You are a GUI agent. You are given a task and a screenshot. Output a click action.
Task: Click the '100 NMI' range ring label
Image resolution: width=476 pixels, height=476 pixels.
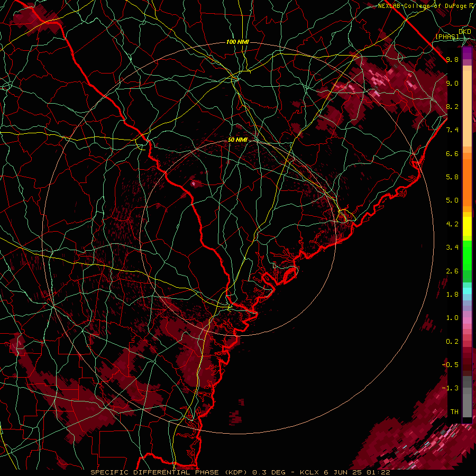[x=237, y=42]
